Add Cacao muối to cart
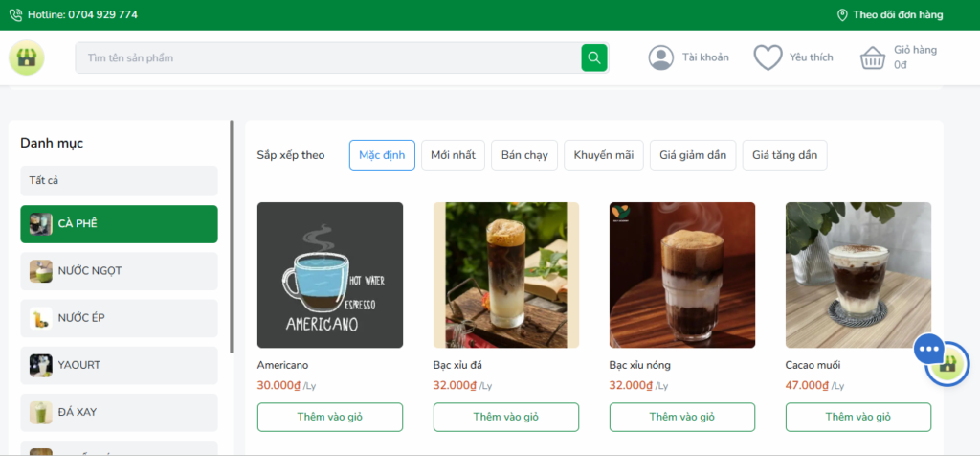The height and width of the screenshot is (456, 980). (x=857, y=417)
